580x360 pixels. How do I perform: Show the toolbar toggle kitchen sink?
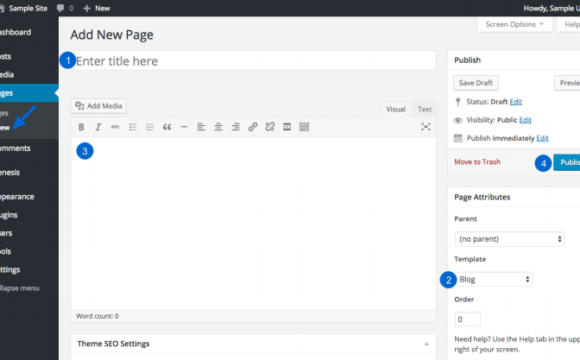click(x=304, y=127)
